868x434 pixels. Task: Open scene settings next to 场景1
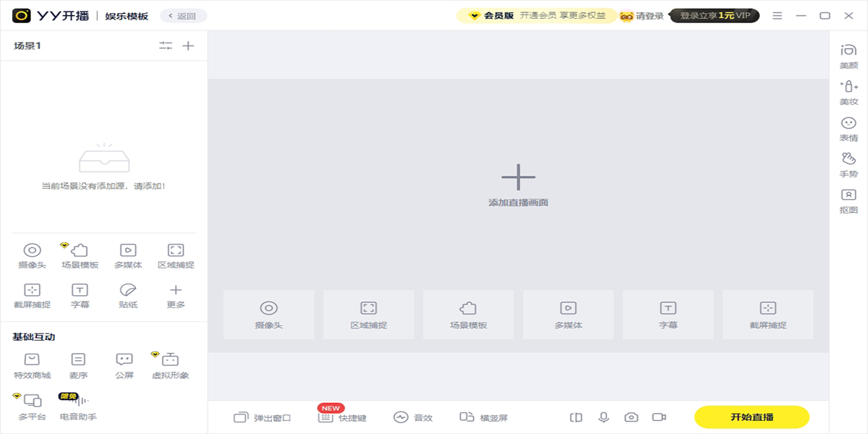pos(166,46)
